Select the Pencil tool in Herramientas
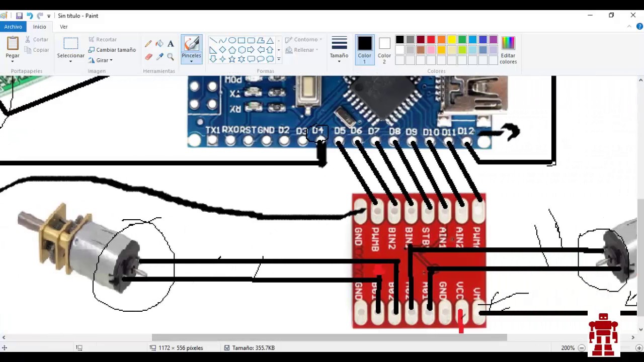 point(148,44)
